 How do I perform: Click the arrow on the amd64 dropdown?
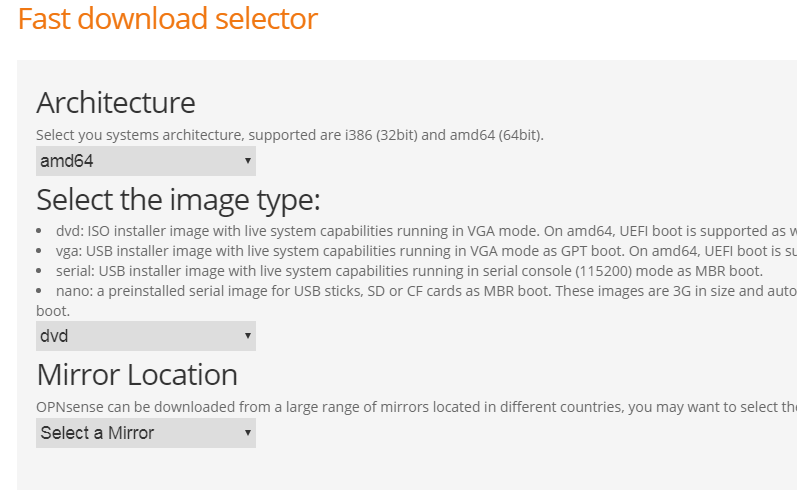[x=247, y=161]
